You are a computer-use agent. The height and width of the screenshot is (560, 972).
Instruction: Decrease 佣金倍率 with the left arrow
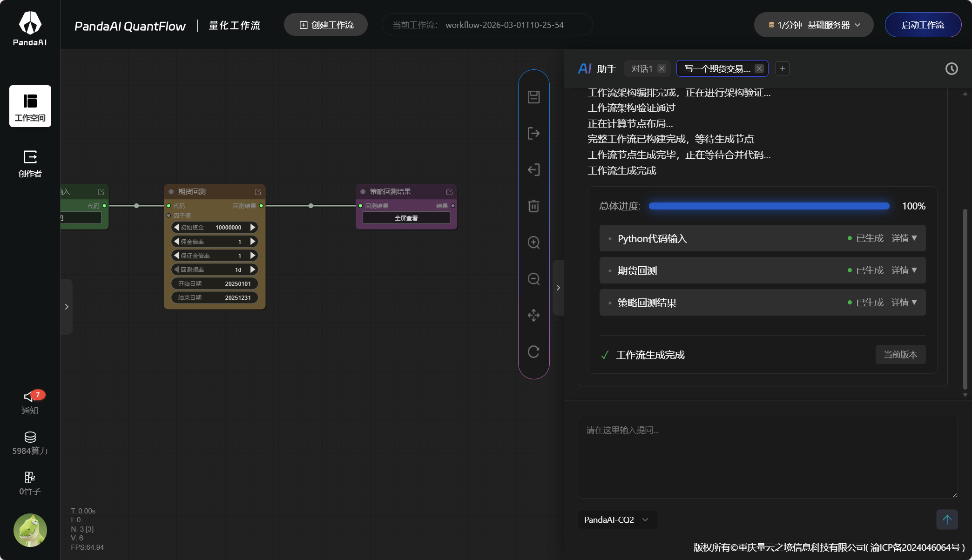pos(176,241)
